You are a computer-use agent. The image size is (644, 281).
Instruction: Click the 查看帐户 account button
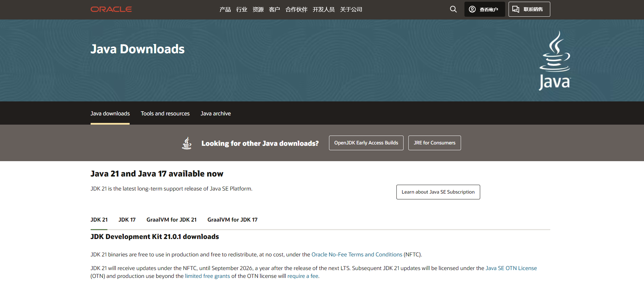click(485, 9)
